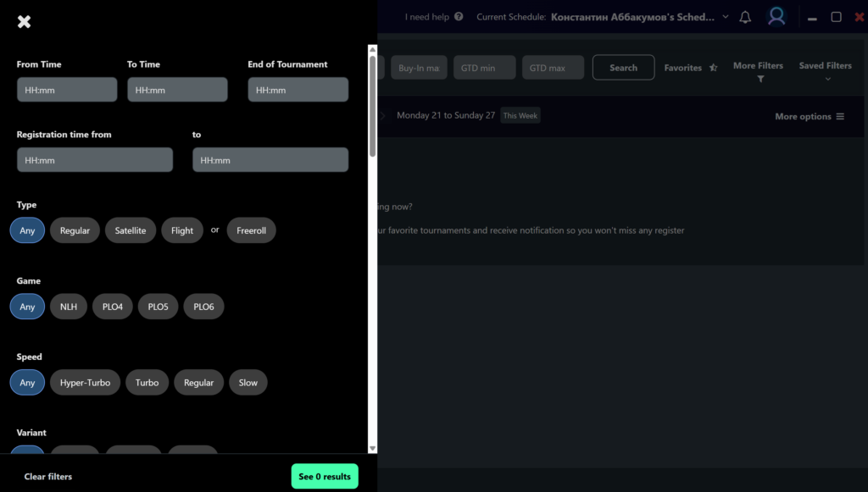
Task: Open the More options hamburger icon
Action: [x=840, y=116]
